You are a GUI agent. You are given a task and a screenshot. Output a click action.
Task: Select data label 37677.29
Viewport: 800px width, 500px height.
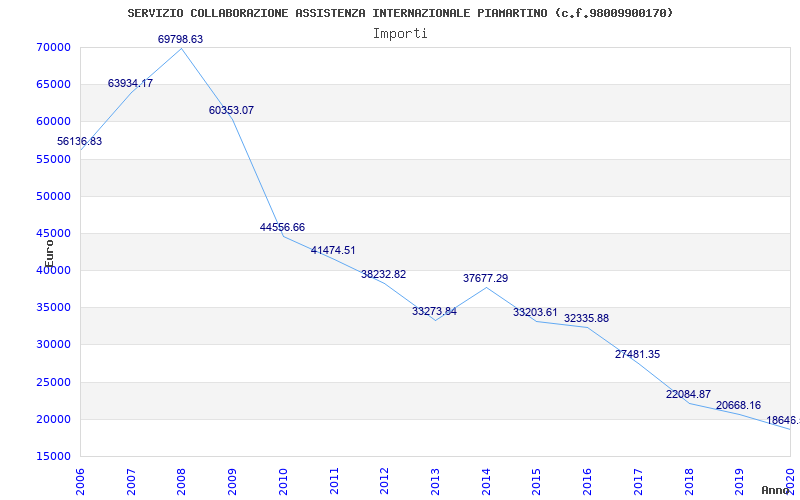pos(485,279)
